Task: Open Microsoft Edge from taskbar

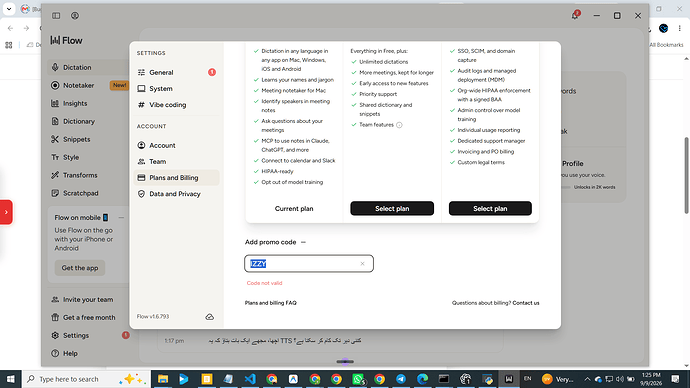Action: click(422, 379)
